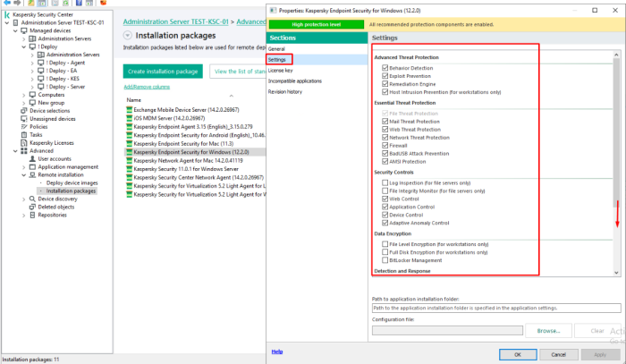Screen dimensions: 626x364
Task: Enable Log Inspection for file servers
Action: click(x=385, y=182)
